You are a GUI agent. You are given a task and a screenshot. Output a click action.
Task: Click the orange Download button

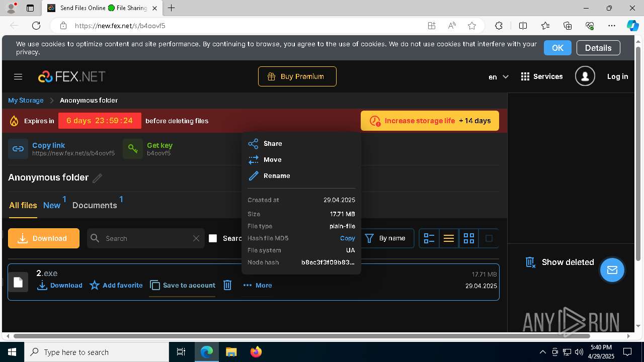(x=44, y=238)
